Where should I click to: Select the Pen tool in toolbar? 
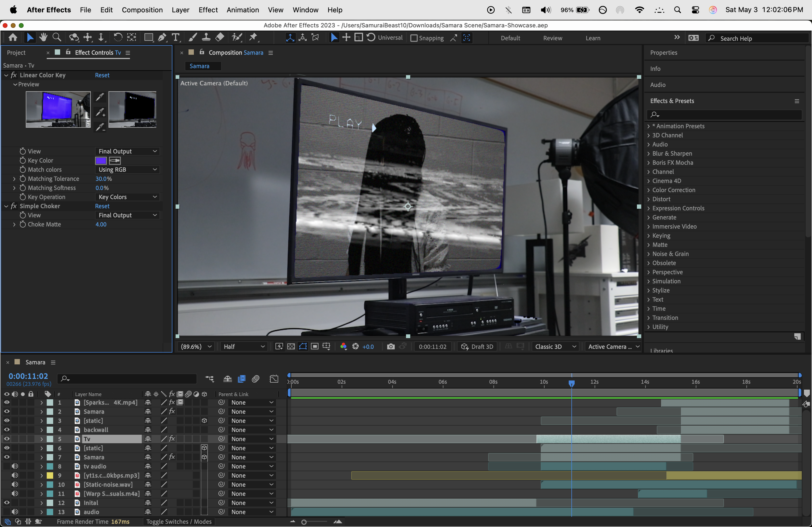tap(162, 38)
